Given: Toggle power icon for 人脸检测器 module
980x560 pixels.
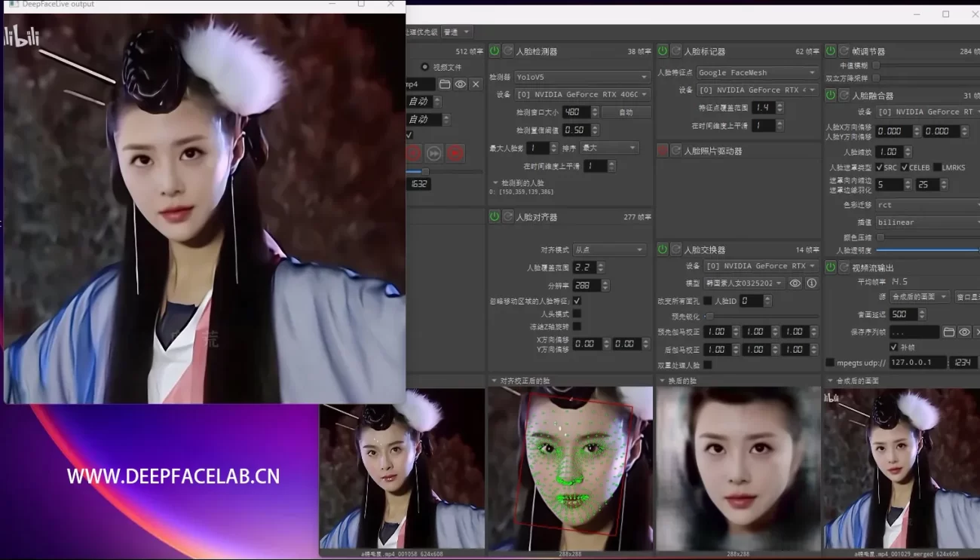Looking at the screenshot, I should click(495, 50).
